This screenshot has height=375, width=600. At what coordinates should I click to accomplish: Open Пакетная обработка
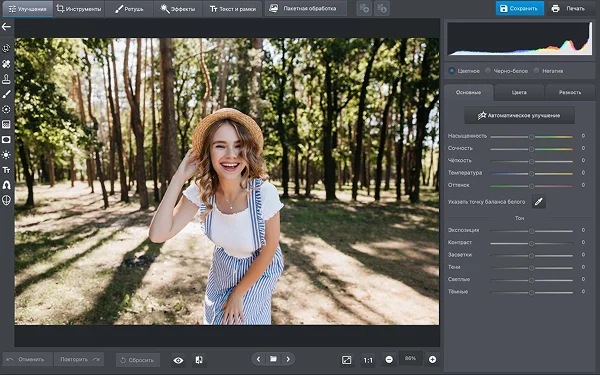pos(306,8)
